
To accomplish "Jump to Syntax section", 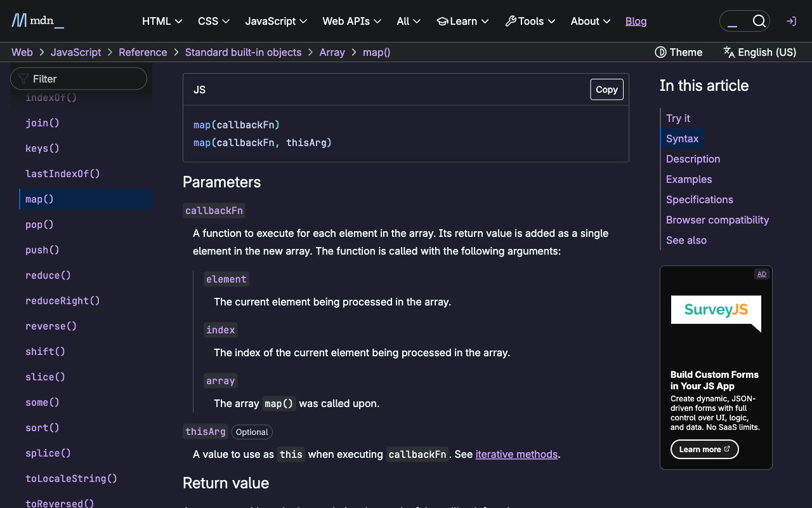I will (683, 138).
